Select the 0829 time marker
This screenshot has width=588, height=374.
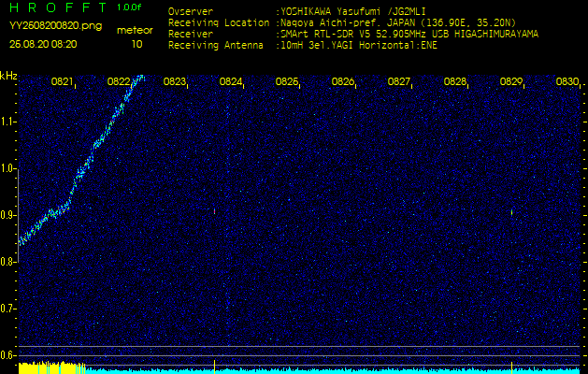511,81
